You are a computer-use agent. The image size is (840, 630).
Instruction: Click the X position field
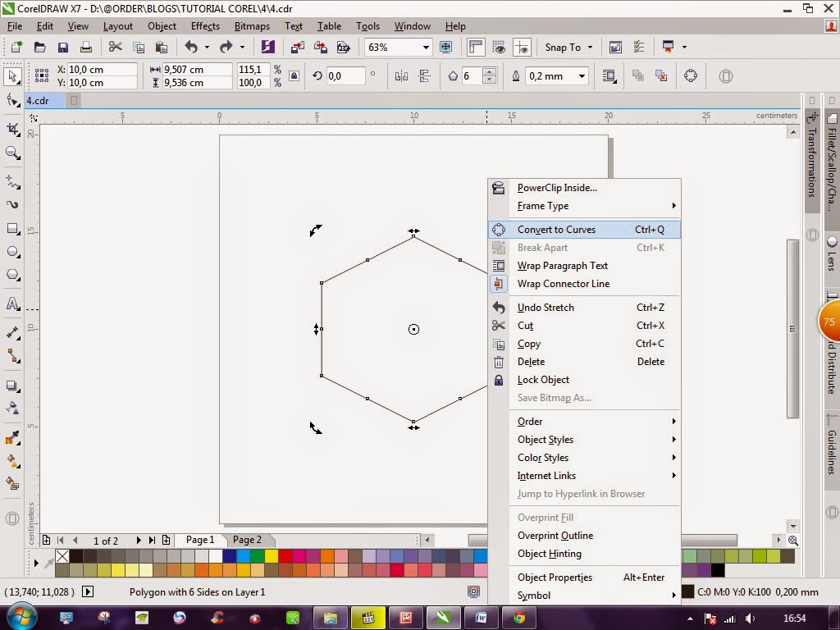pyautogui.click(x=102, y=70)
